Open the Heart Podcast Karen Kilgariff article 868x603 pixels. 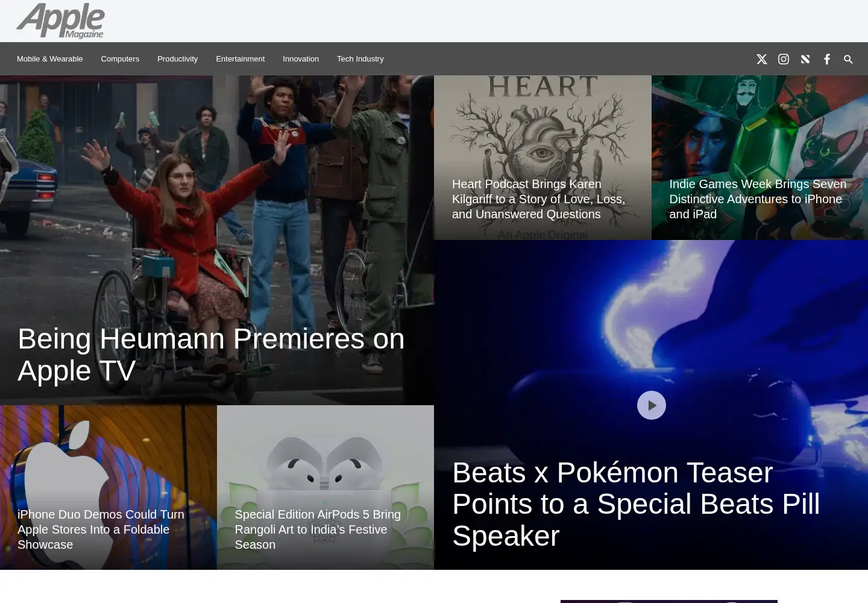(538, 199)
